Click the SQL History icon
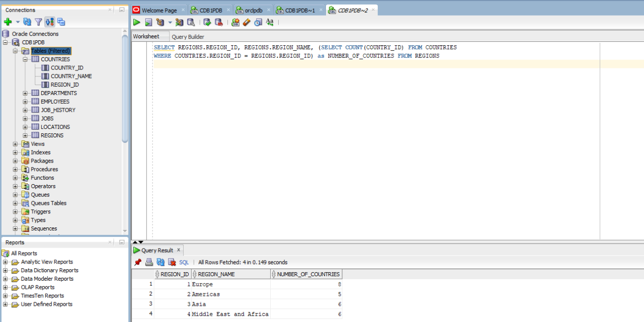644x322 pixels. [258, 23]
